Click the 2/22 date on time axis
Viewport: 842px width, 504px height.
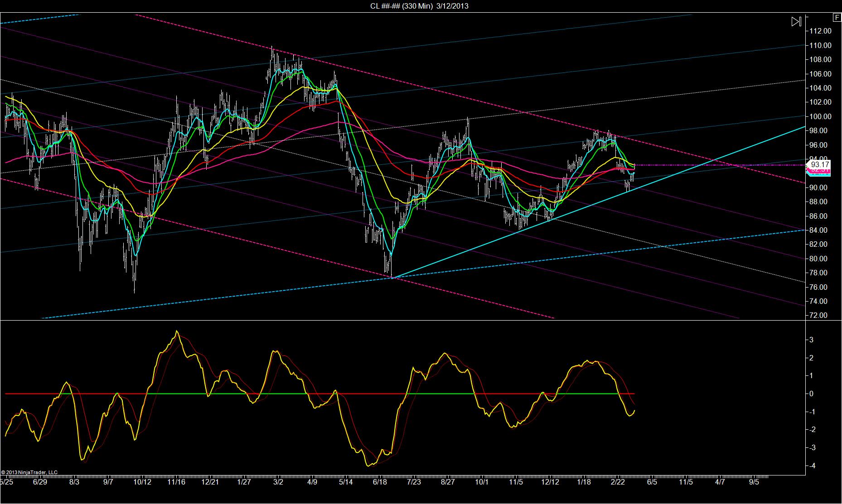[x=618, y=482]
